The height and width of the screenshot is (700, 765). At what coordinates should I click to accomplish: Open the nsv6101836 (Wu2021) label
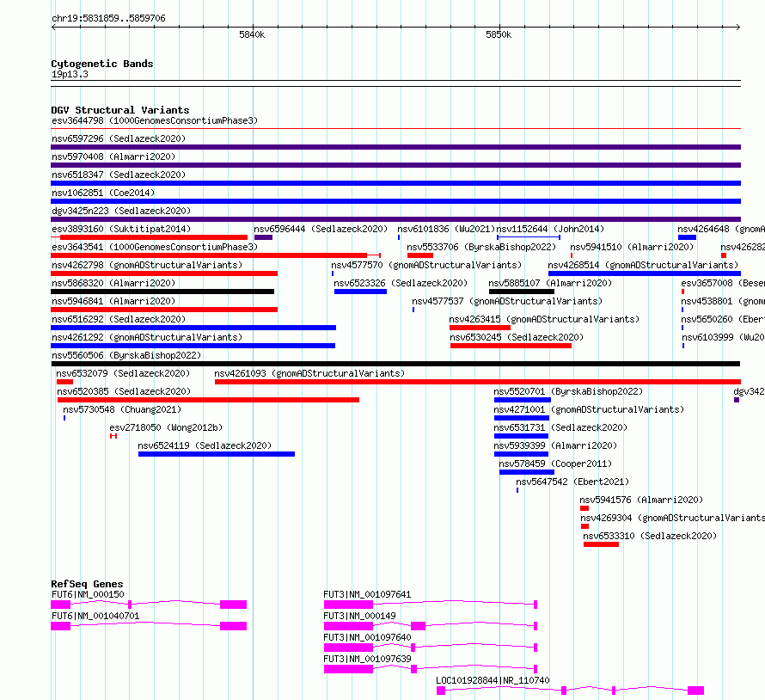tap(446, 229)
